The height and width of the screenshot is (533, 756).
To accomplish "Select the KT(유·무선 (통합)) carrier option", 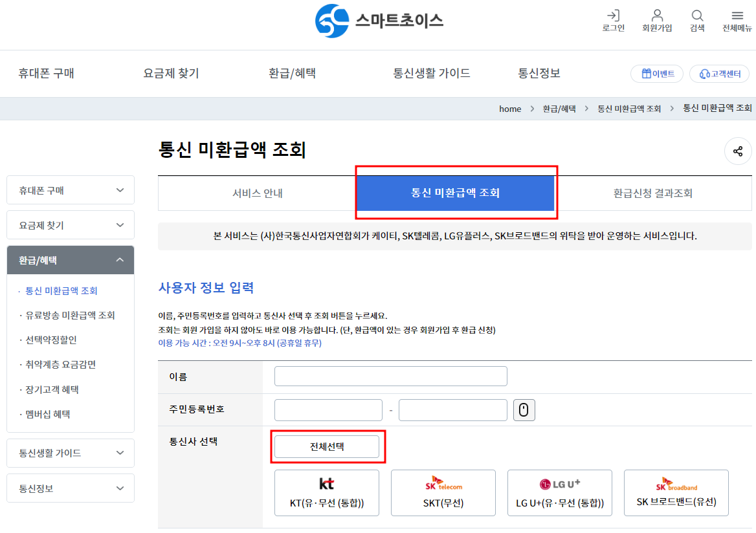I will (x=326, y=493).
